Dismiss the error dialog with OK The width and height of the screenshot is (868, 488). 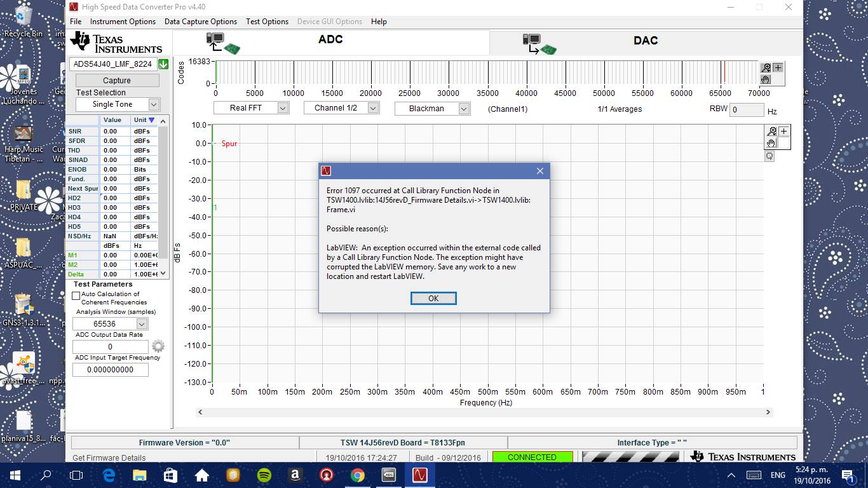(433, 299)
